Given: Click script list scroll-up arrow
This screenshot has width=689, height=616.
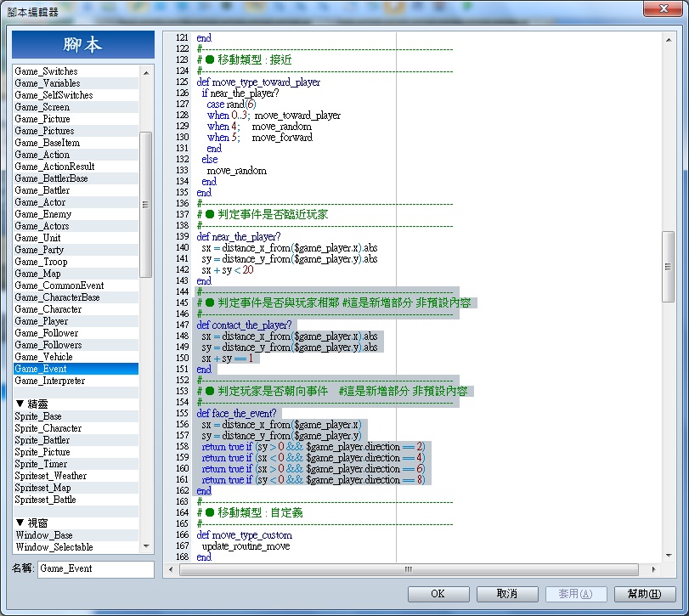Looking at the screenshot, I should coord(146,72).
